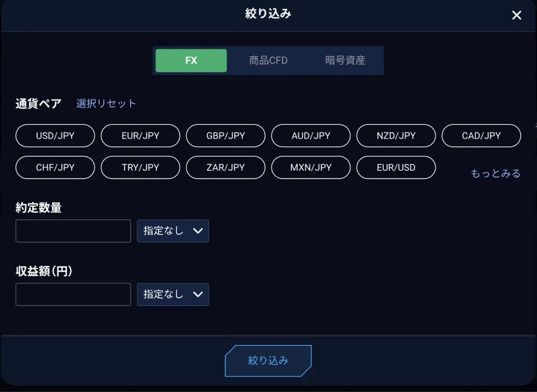Select the EUR/JPY pair chip
The height and width of the screenshot is (392, 537).
(x=140, y=135)
